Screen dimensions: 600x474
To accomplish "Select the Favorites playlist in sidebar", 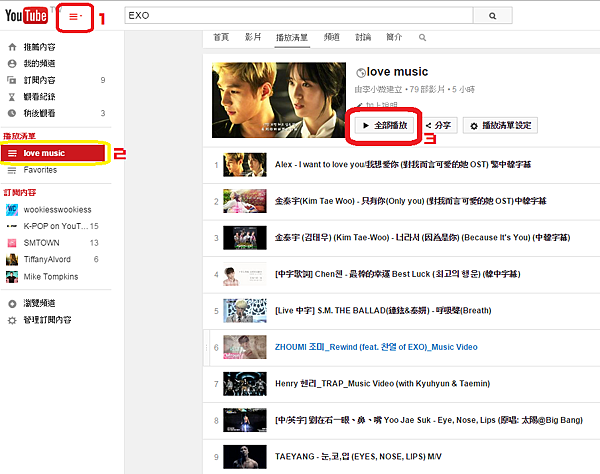I will coord(40,170).
